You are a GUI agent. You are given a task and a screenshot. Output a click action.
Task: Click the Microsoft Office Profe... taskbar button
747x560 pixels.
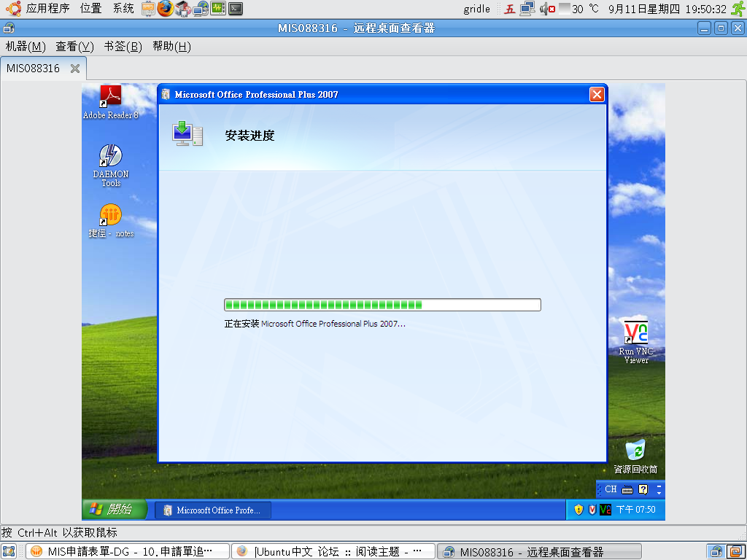(x=213, y=510)
